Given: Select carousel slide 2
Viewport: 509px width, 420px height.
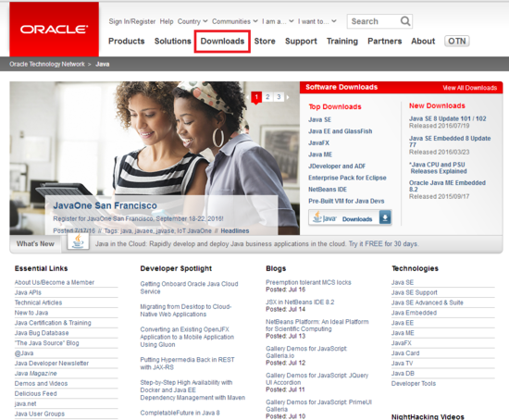Looking at the screenshot, I should pyautogui.click(x=267, y=97).
